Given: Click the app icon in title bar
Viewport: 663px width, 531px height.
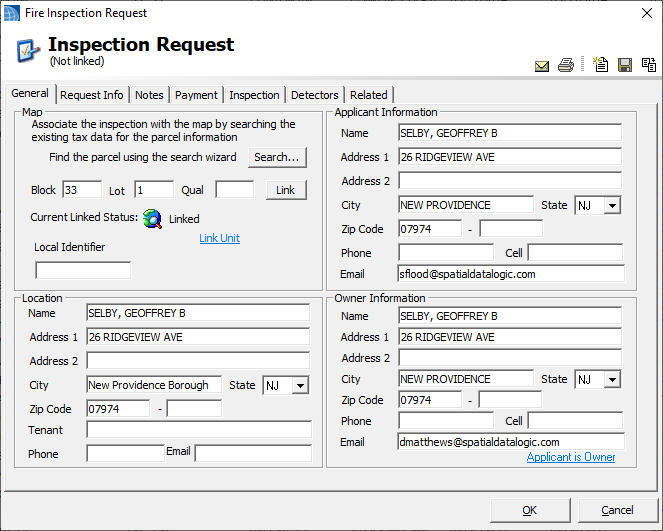Looking at the screenshot, I should coord(12,13).
